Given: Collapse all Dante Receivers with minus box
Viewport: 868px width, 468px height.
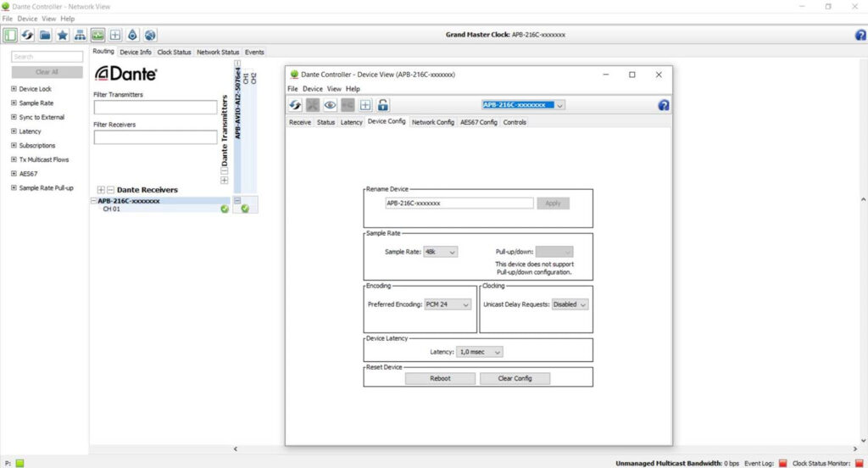Looking at the screenshot, I should pyautogui.click(x=110, y=189).
